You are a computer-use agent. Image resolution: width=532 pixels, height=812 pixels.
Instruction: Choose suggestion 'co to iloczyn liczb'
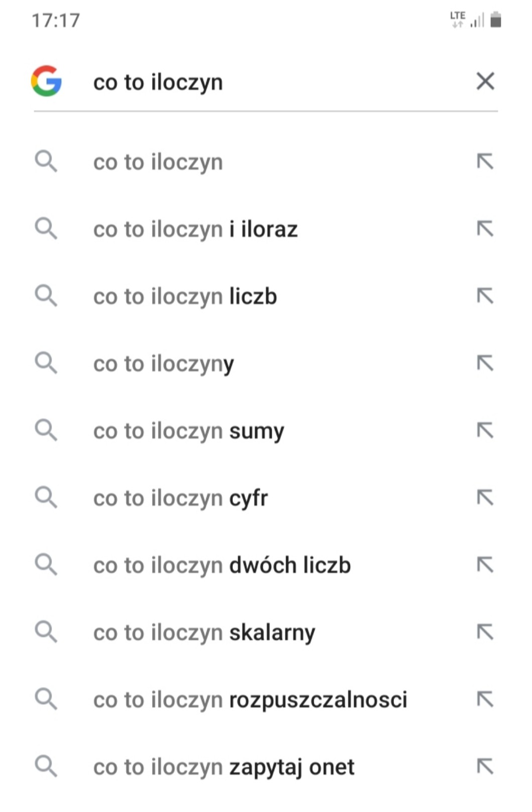[x=185, y=297]
